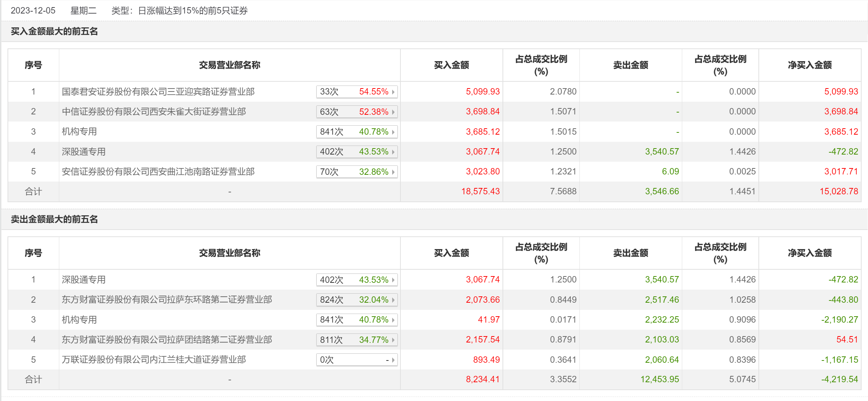
Task: Click 机构专用 in the buy table
Action: tap(79, 132)
